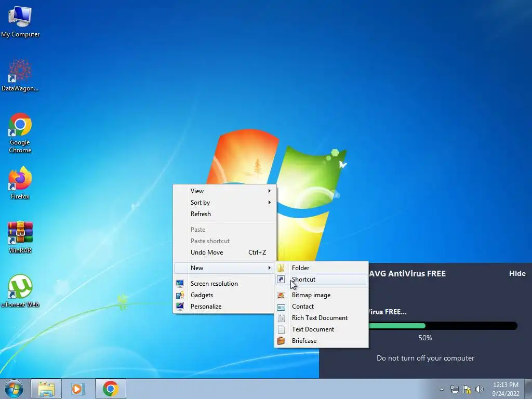Create a new Rich Text Document
Screen dimensions: 532x399
point(321,318)
